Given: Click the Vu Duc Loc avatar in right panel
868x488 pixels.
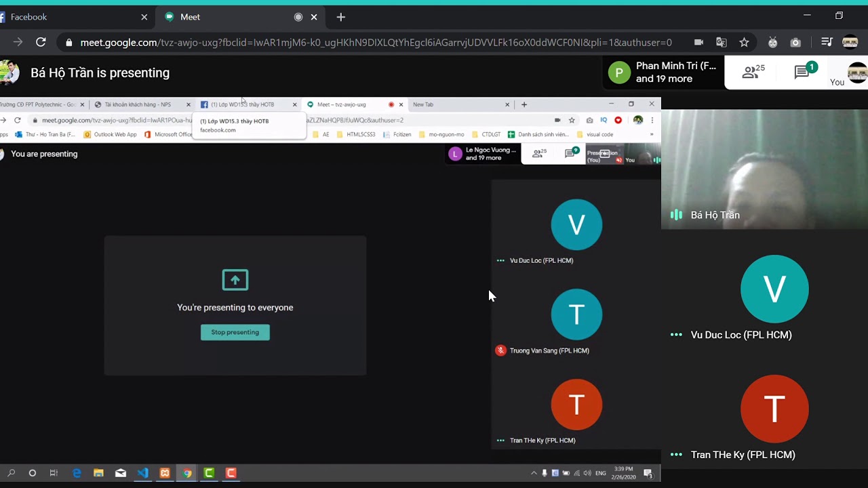Looking at the screenshot, I should (774, 289).
